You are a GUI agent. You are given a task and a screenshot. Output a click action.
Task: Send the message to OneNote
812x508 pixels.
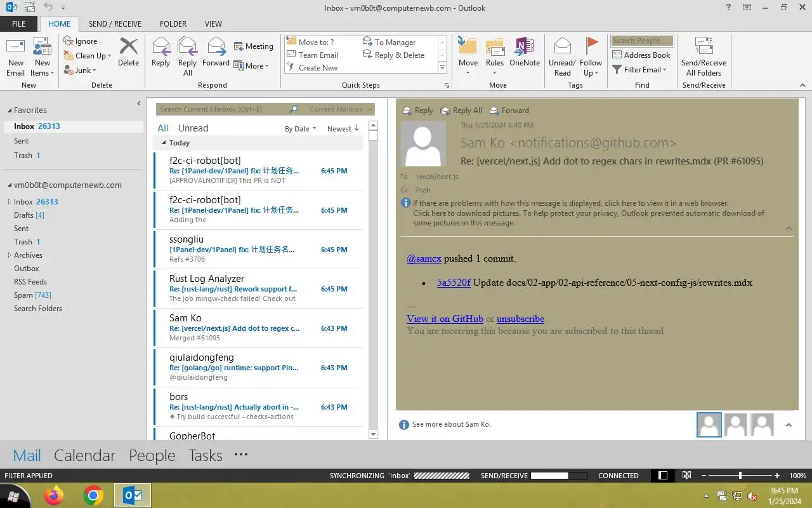525,52
